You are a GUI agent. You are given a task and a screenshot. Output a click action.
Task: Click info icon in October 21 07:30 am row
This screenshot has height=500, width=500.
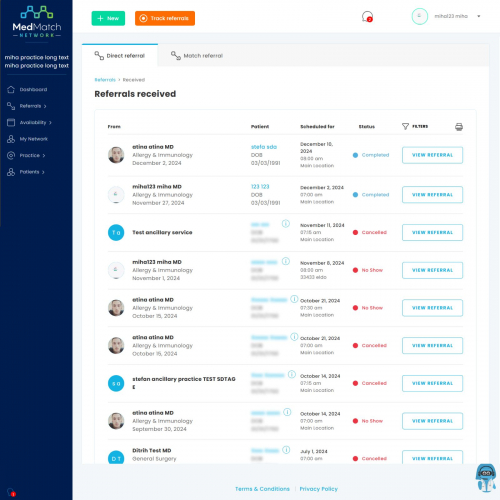click(x=294, y=299)
